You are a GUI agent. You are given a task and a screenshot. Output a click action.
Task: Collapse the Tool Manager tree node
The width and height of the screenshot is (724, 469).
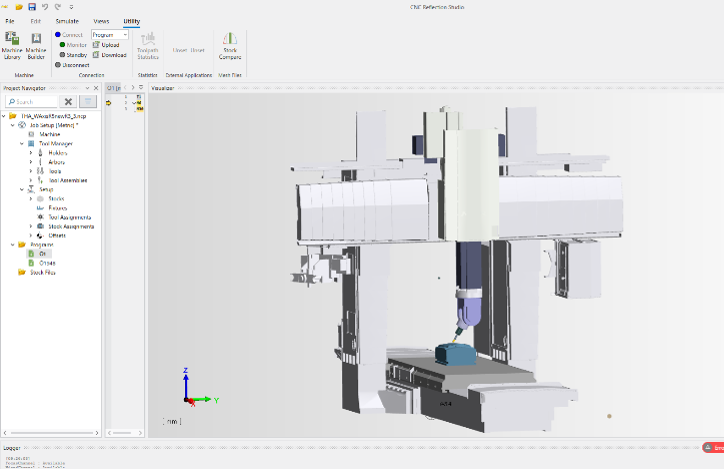[x=22, y=144]
